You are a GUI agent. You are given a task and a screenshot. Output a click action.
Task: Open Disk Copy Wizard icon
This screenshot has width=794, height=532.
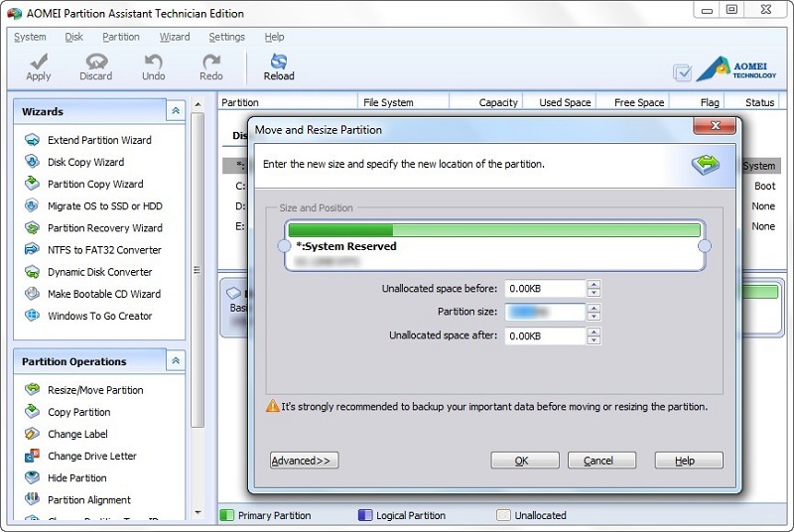pos(32,162)
